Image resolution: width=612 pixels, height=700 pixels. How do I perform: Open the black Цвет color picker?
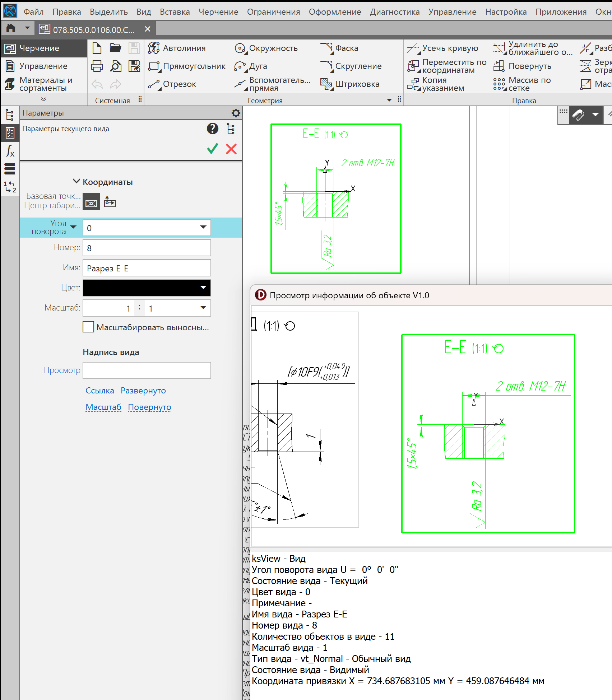(x=147, y=288)
